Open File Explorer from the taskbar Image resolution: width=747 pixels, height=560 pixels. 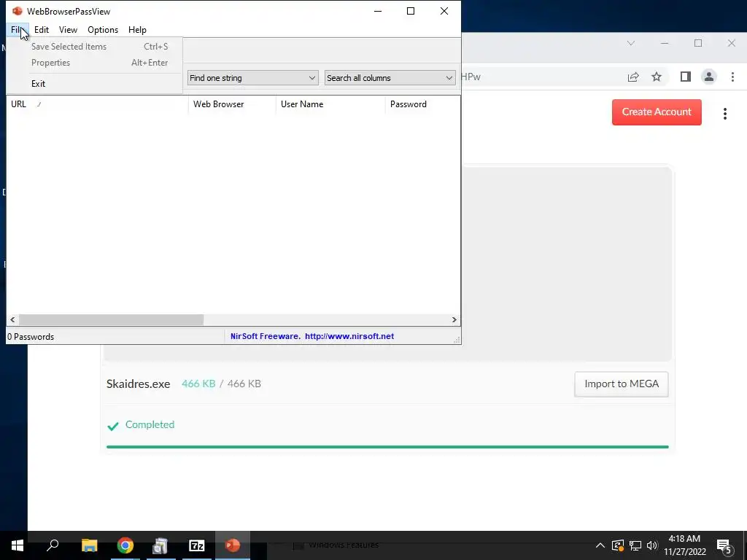(x=89, y=545)
